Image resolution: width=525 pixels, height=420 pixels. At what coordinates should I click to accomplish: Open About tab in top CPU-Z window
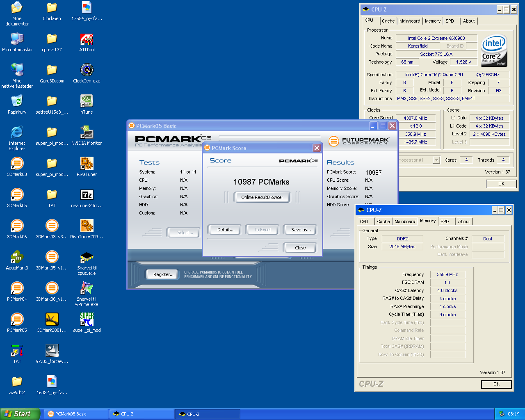(469, 21)
